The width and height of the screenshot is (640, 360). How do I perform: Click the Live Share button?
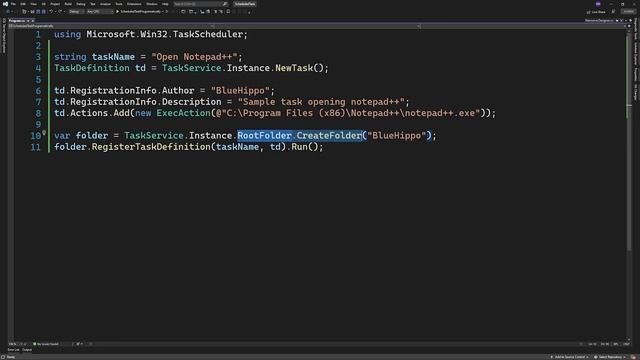point(597,12)
